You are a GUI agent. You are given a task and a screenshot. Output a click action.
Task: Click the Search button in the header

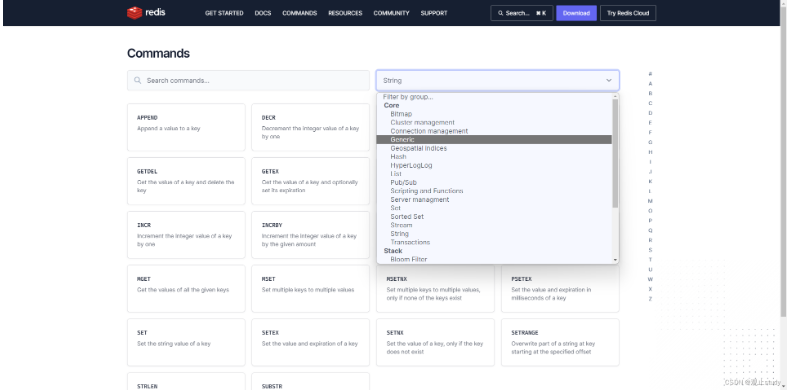coord(522,13)
